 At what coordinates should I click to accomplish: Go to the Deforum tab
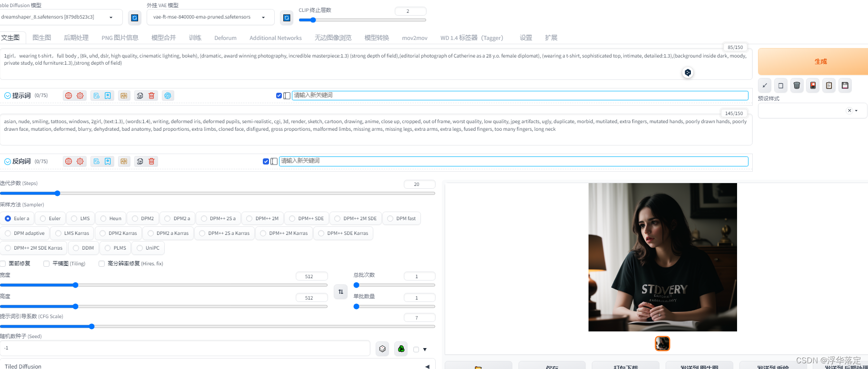pyautogui.click(x=225, y=38)
